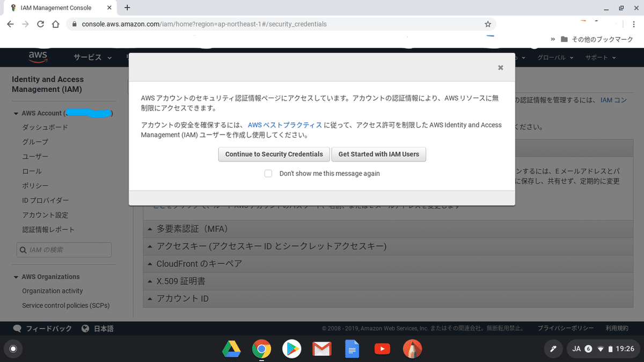Open ポリシー in the IAM sidebar
This screenshot has height=362, width=644.
click(x=35, y=186)
